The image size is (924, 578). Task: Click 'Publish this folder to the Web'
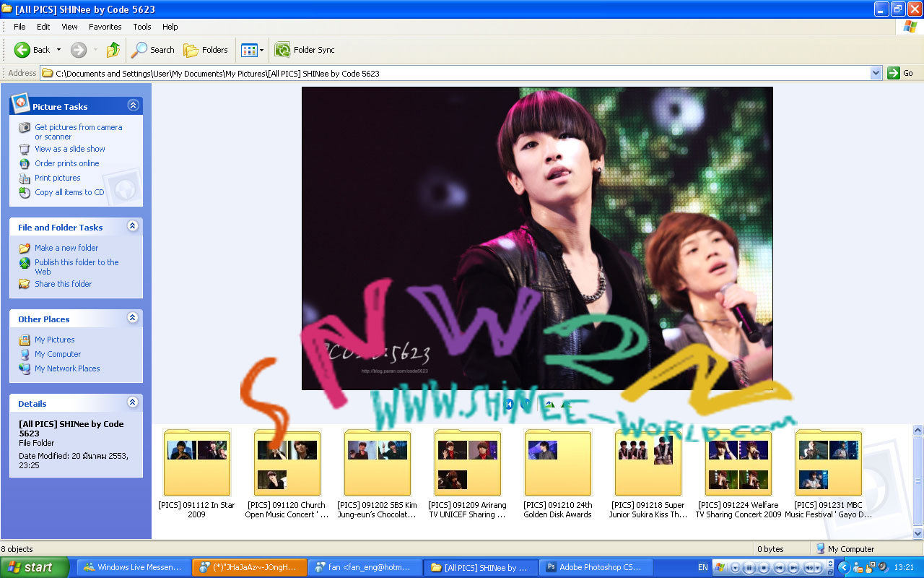click(77, 267)
